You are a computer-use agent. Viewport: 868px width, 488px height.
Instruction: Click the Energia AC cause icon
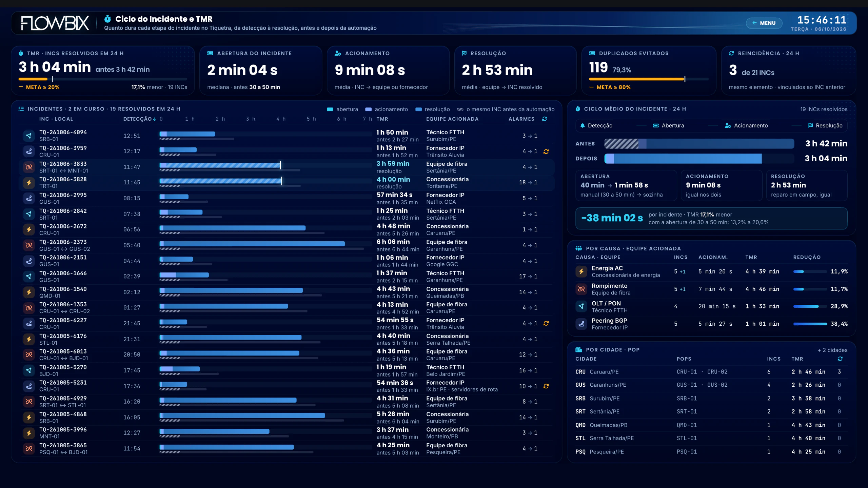point(581,271)
